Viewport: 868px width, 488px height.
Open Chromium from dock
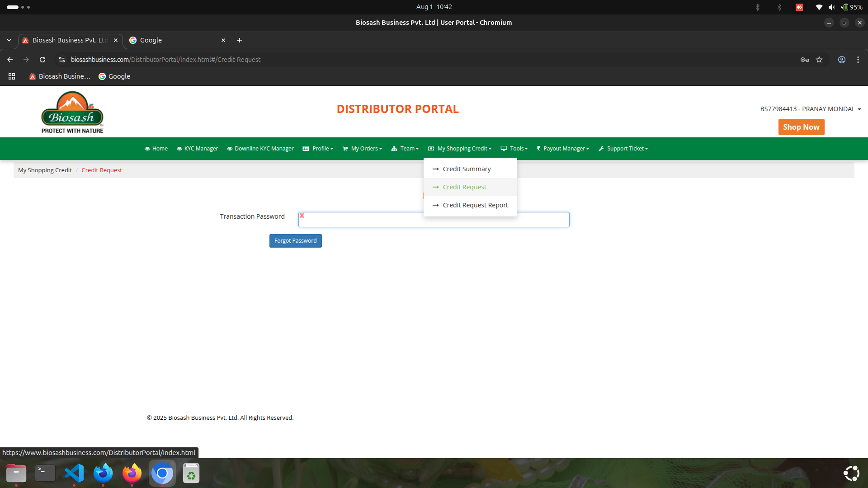point(162,473)
